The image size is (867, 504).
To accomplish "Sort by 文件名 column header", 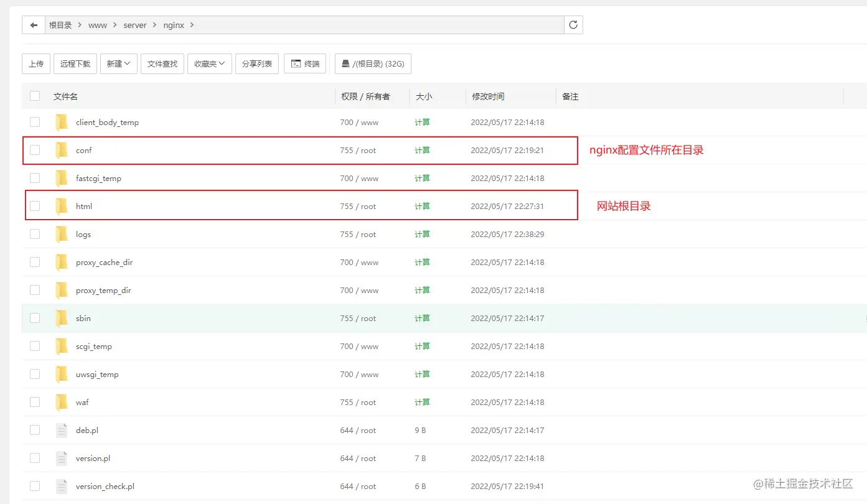I will point(65,96).
